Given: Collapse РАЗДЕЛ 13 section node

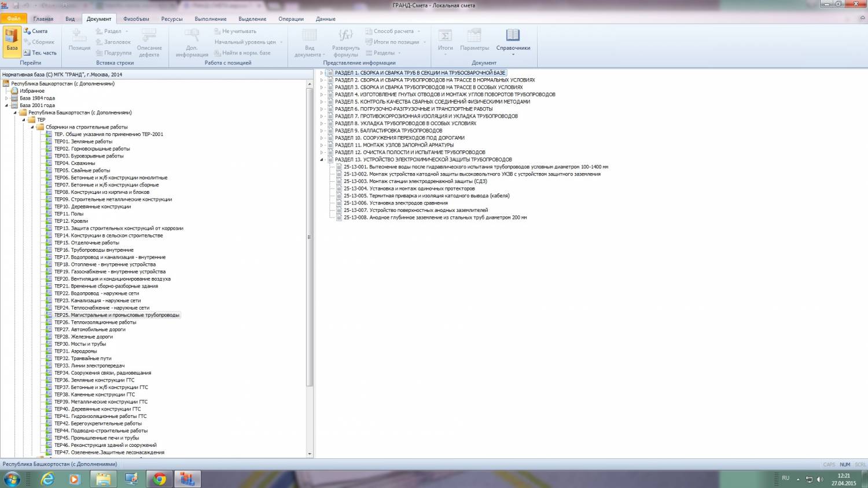Looking at the screenshot, I should tap(322, 160).
